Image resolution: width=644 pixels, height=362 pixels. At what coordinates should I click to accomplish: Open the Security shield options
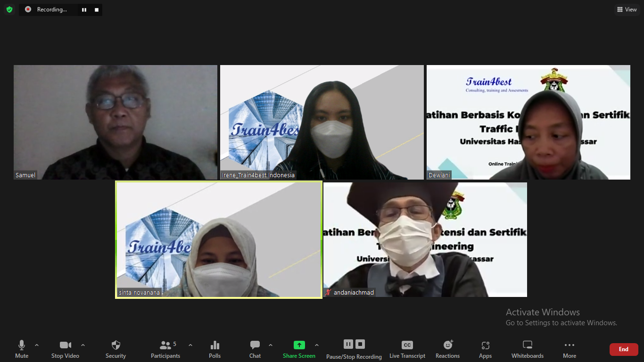116,349
